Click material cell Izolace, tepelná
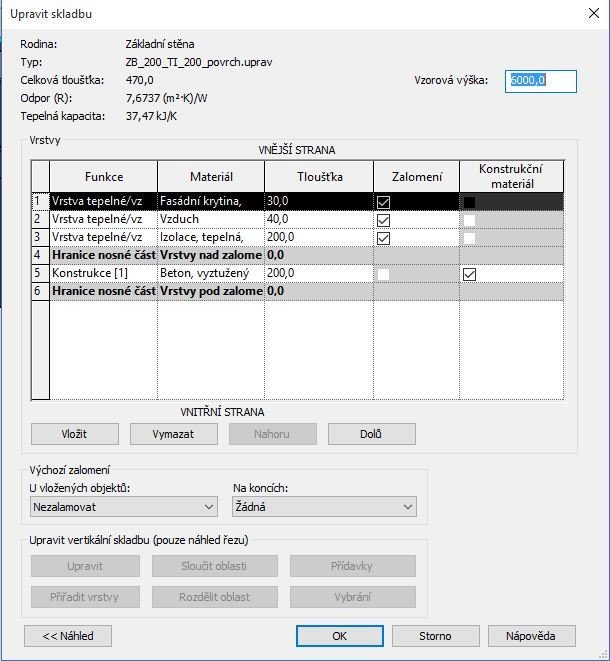610x661 pixels. coord(211,237)
